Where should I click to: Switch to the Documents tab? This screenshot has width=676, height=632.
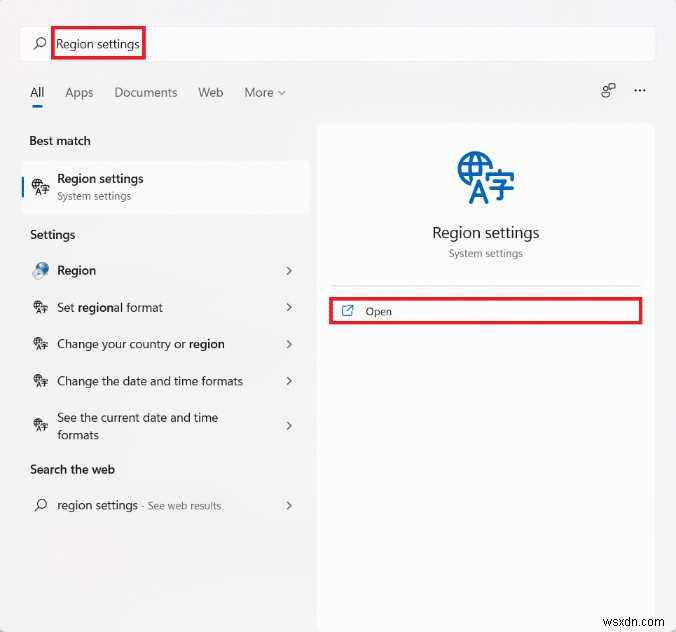146,93
